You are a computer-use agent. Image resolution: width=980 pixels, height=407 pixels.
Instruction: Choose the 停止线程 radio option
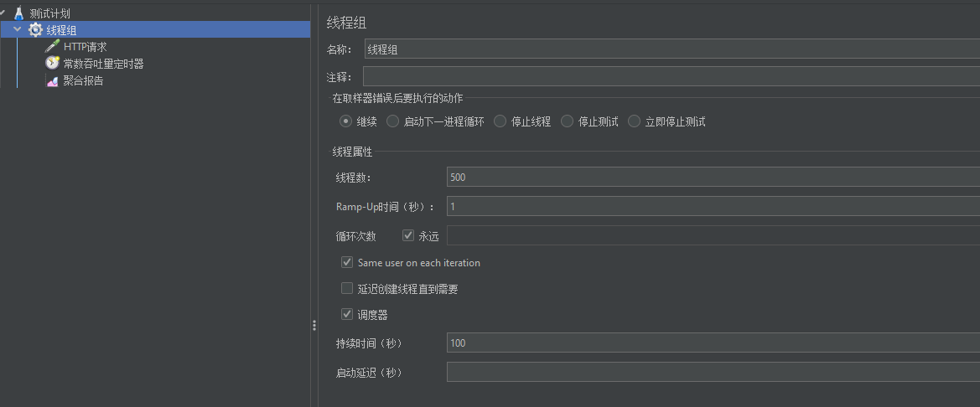click(x=500, y=121)
